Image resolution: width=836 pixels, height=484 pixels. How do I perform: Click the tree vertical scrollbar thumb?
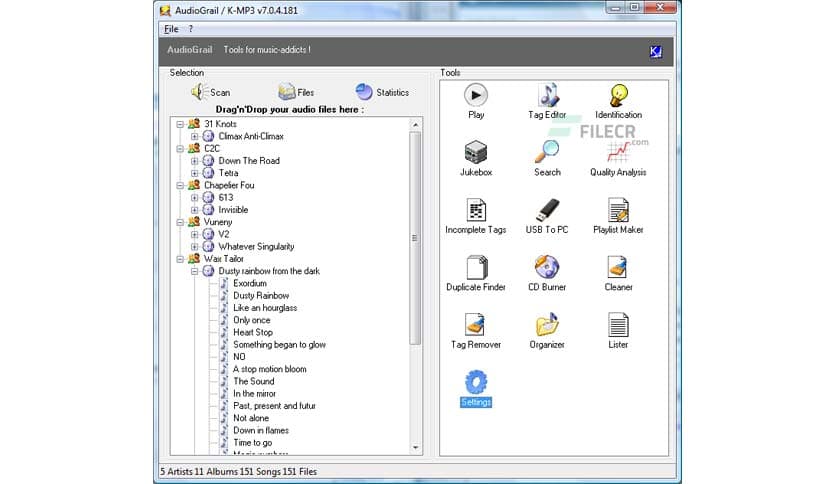click(415, 238)
